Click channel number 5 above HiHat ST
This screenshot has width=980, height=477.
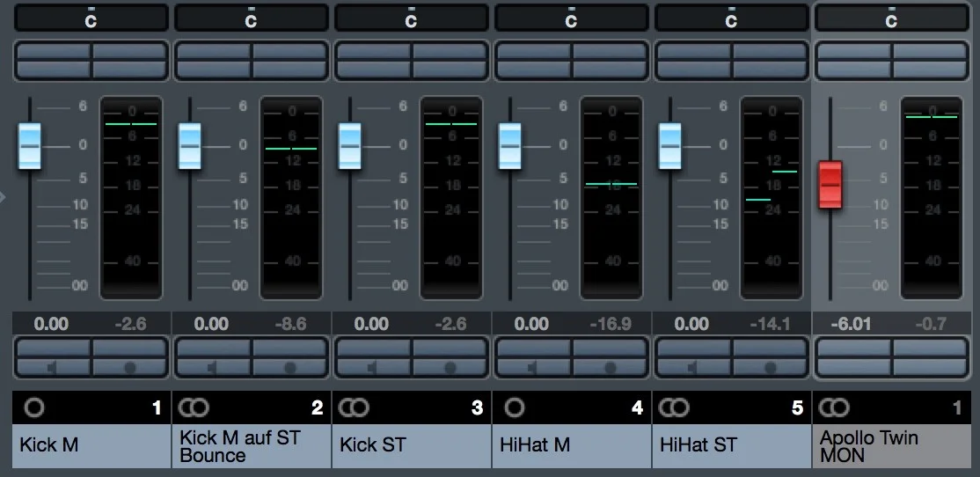[797, 408]
